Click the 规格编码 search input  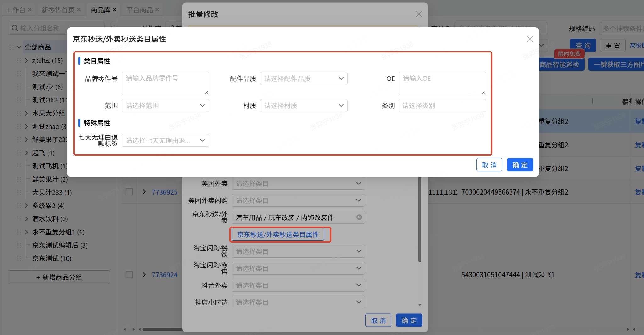tap(621, 29)
